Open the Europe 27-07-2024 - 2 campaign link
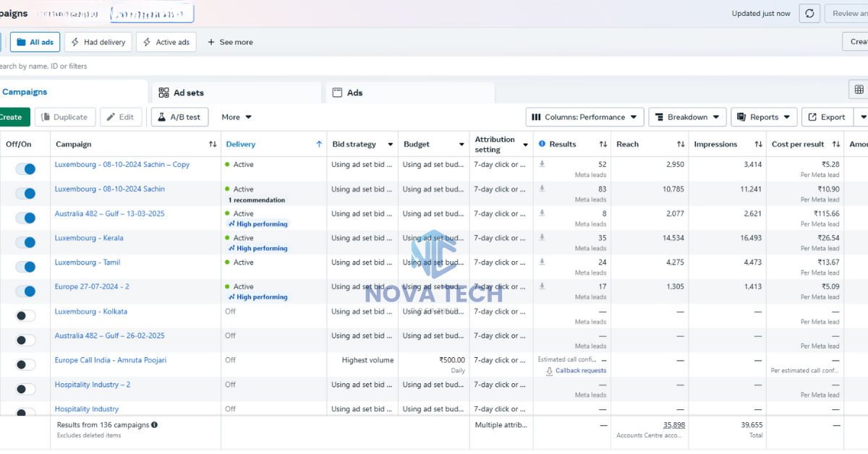This screenshot has height=454, width=868. [x=92, y=287]
